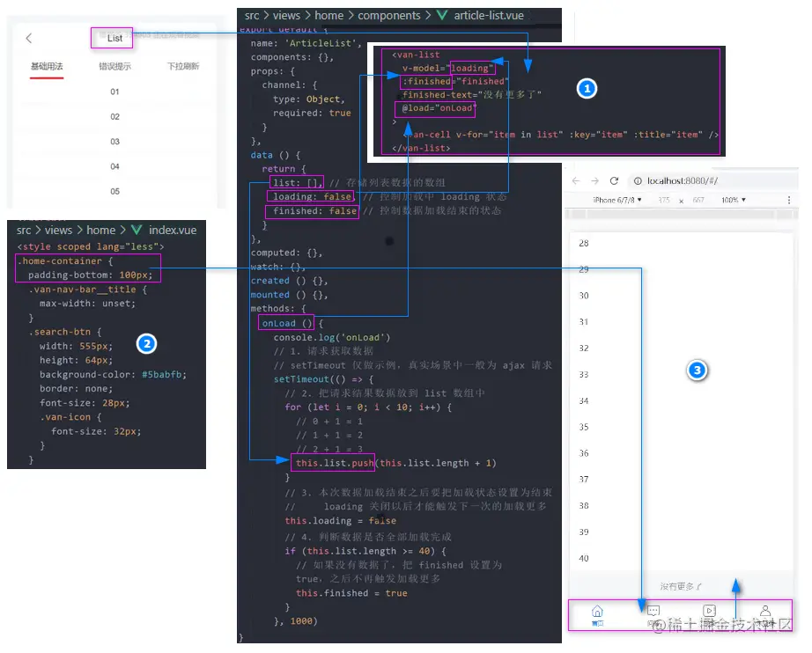Viewport: 812px width, 653px height.
Task: View site information icon in address bar
Action: (x=638, y=180)
